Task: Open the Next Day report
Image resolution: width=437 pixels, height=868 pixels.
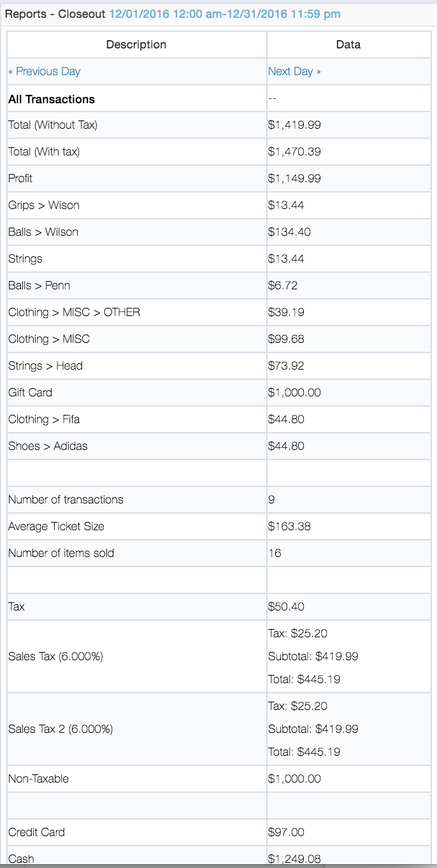Action: click(294, 71)
